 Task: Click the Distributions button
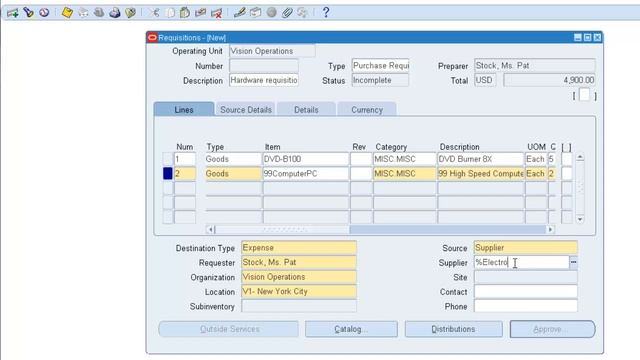pos(453,329)
